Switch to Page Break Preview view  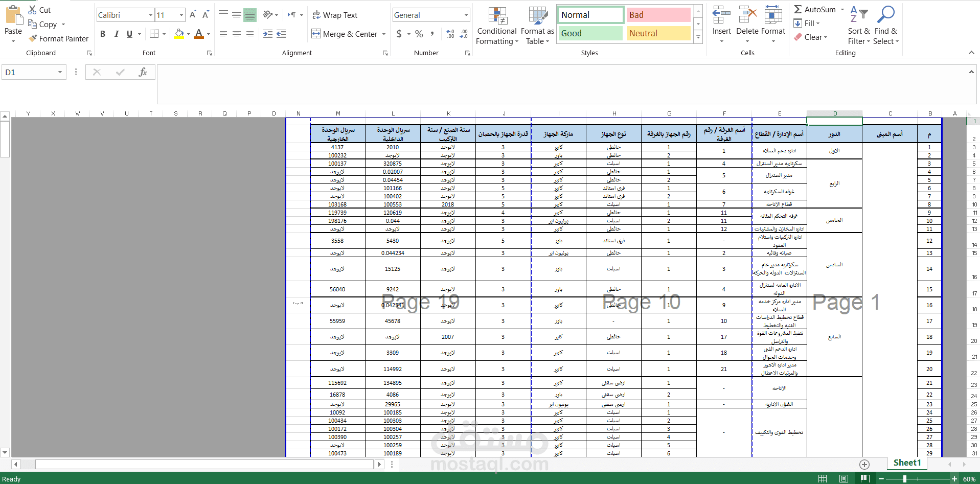(865, 478)
